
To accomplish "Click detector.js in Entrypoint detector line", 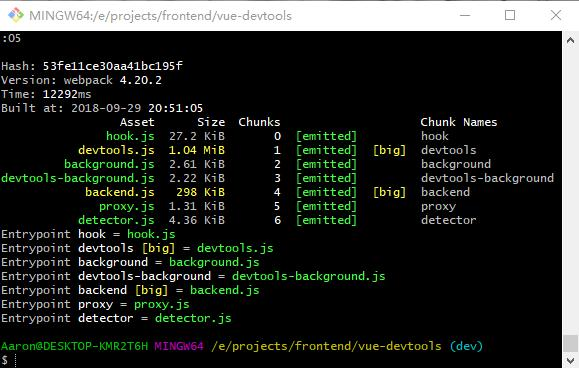I will pos(193,319).
